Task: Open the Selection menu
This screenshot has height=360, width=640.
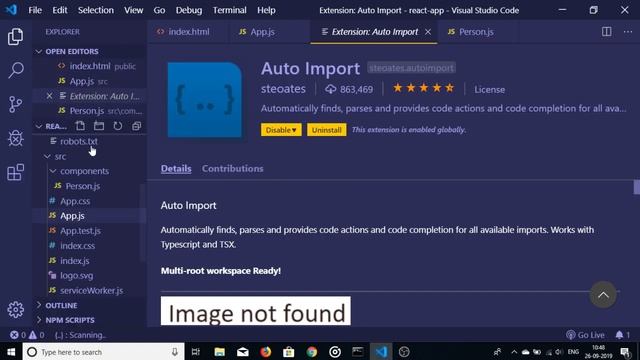Action: click(96, 10)
